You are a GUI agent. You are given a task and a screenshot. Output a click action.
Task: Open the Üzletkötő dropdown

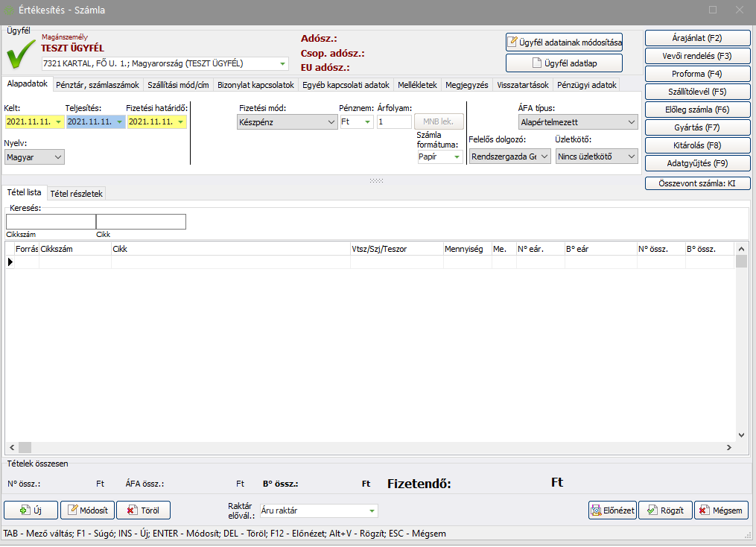point(632,156)
